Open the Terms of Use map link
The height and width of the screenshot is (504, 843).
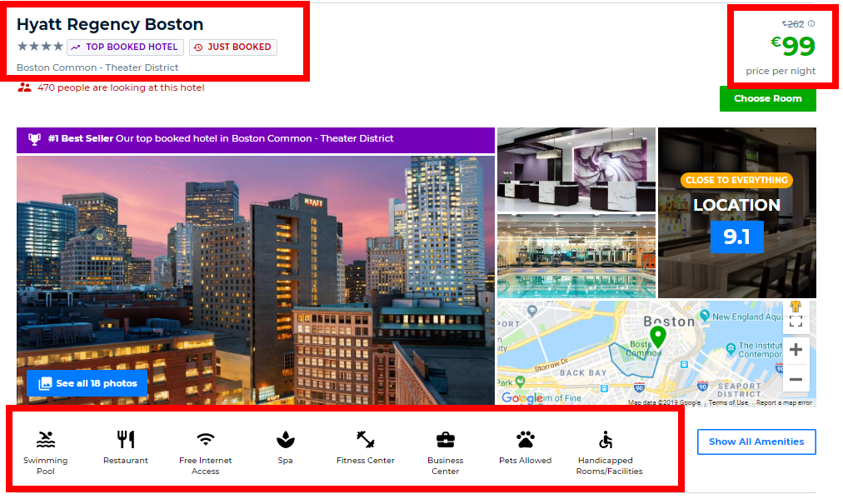[x=728, y=402]
